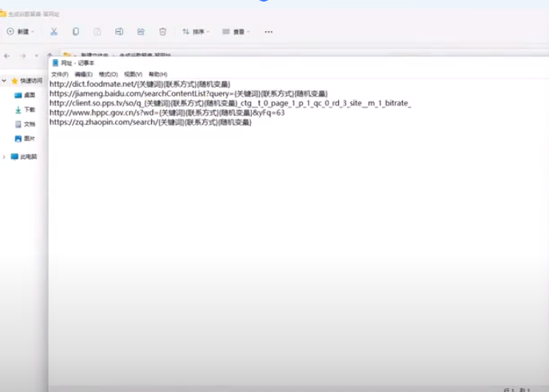
Task: Click the Cut scissors icon in Explorer toolbar
Action: [54, 32]
